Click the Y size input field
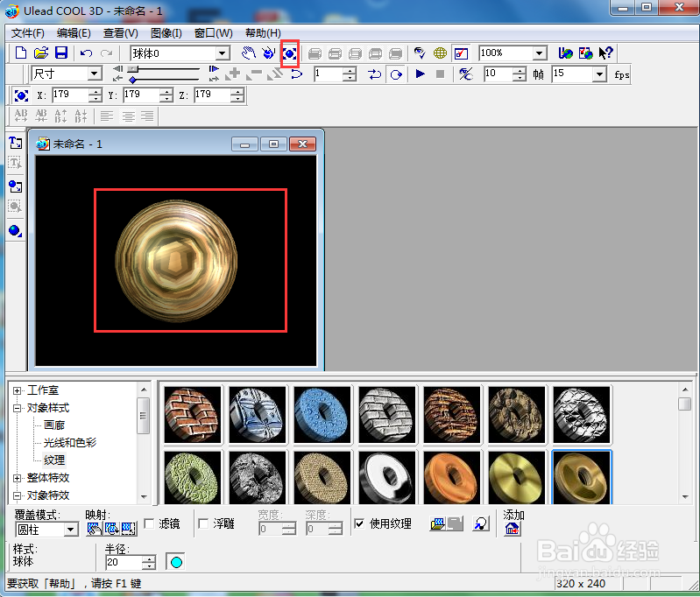 (141, 95)
